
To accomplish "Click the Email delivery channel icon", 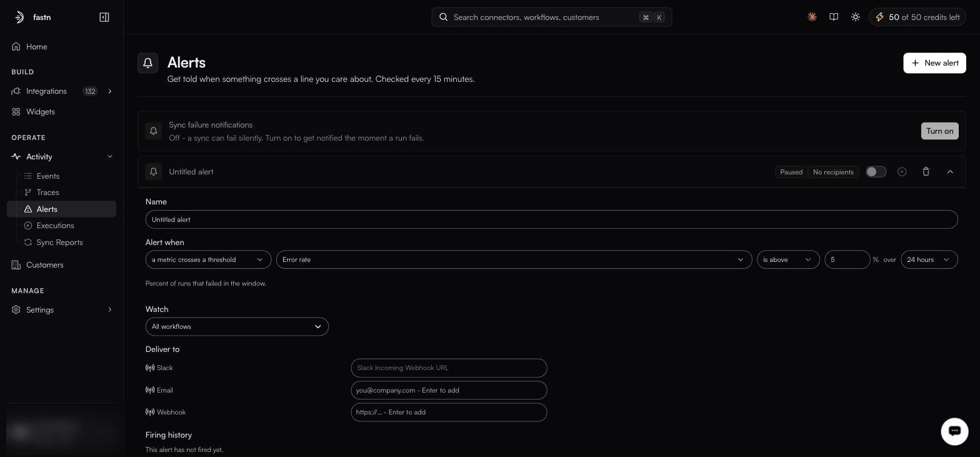I will click(x=150, y=390).
